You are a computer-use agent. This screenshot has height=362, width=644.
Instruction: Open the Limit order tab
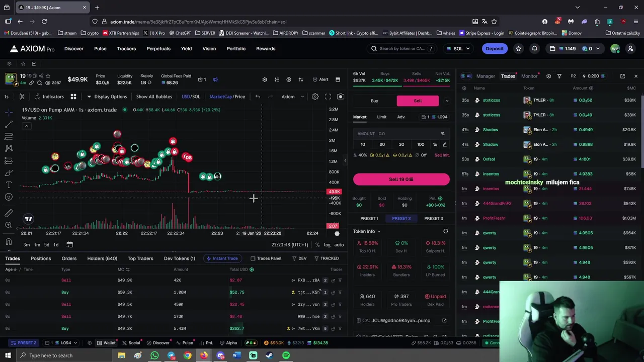(382, 117)
